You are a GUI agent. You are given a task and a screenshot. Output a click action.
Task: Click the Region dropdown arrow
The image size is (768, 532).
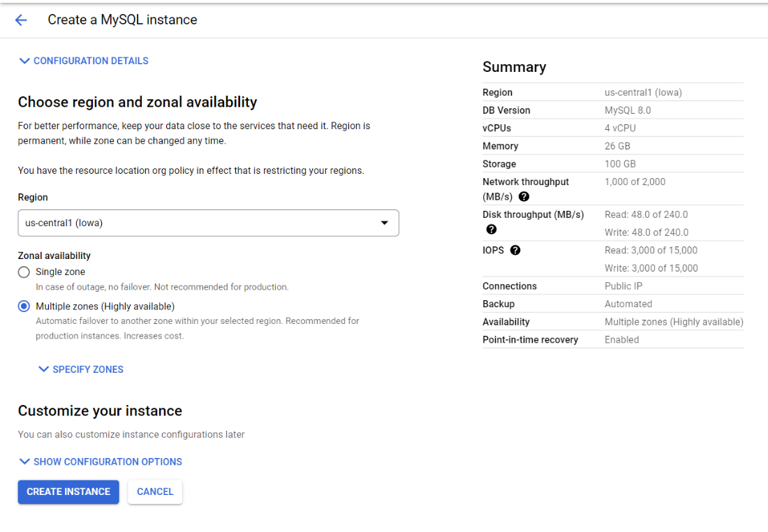pyautogui.click(x=384, y=223)
